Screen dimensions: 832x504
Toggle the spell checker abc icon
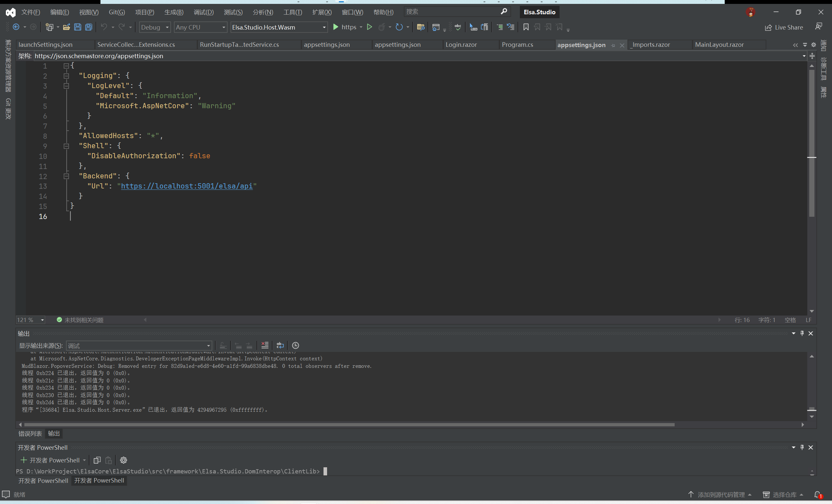point(458,27)
